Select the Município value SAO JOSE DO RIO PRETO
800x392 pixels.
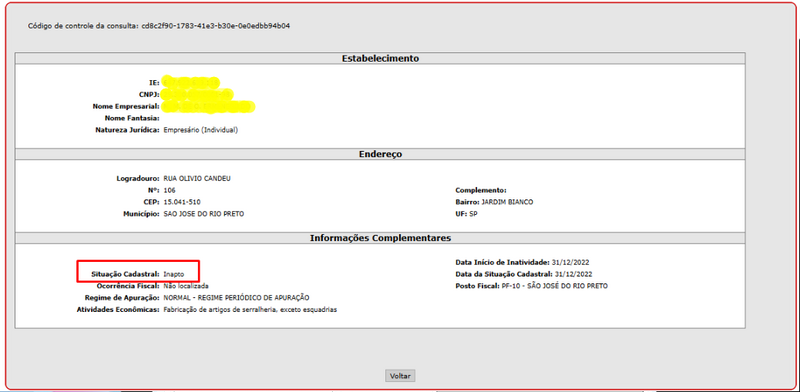tap(204, 214)
